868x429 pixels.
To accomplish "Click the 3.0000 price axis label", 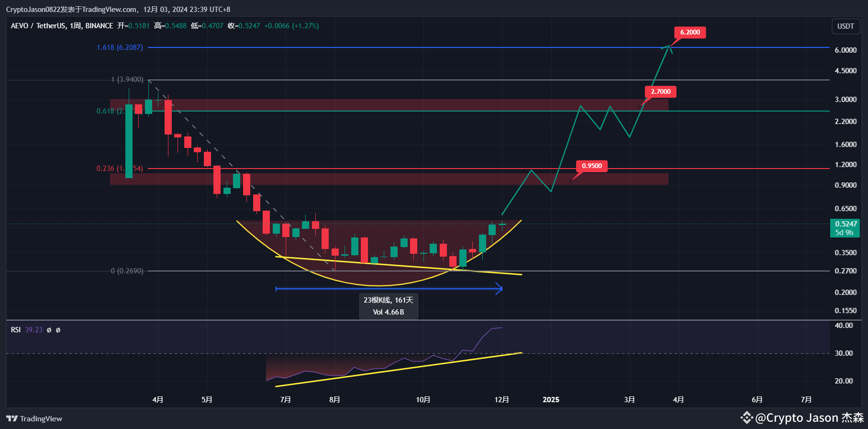I will click(x=846, y=100).
